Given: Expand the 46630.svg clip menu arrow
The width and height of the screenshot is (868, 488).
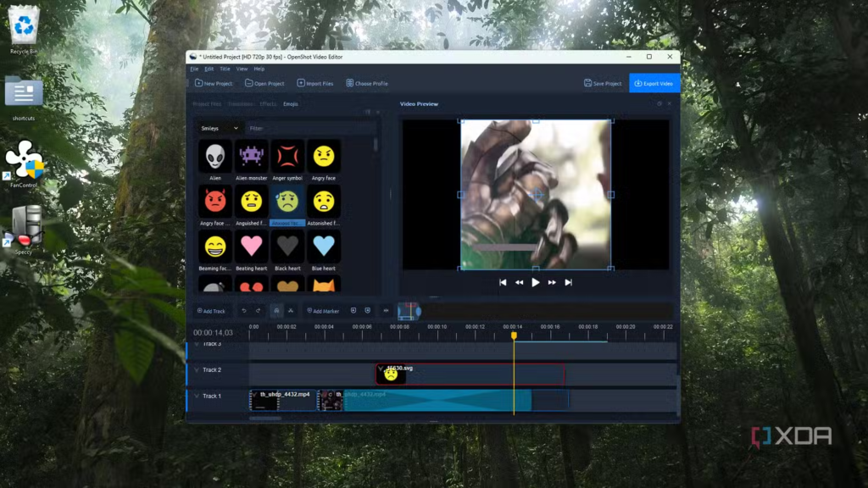Looking at the screenshot, I should pos(381,369).
